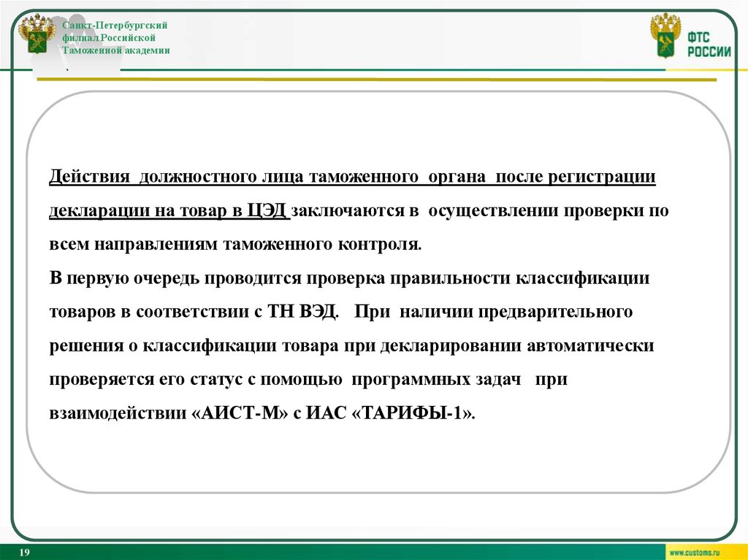Click underlined phrase 'декларации на товар в ЦЭД'
Viewport: 748px width, 560px height.
(168, 211)
